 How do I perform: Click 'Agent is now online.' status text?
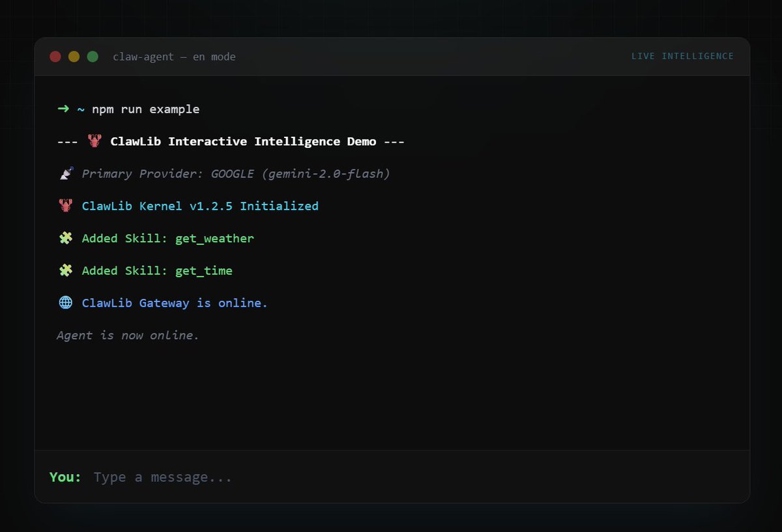(128, 335)
